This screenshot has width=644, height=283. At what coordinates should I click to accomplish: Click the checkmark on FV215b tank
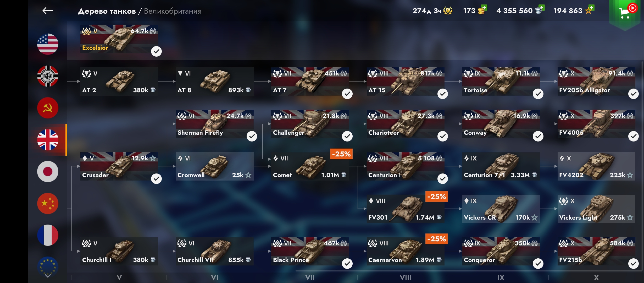click(x=634, y=264)
